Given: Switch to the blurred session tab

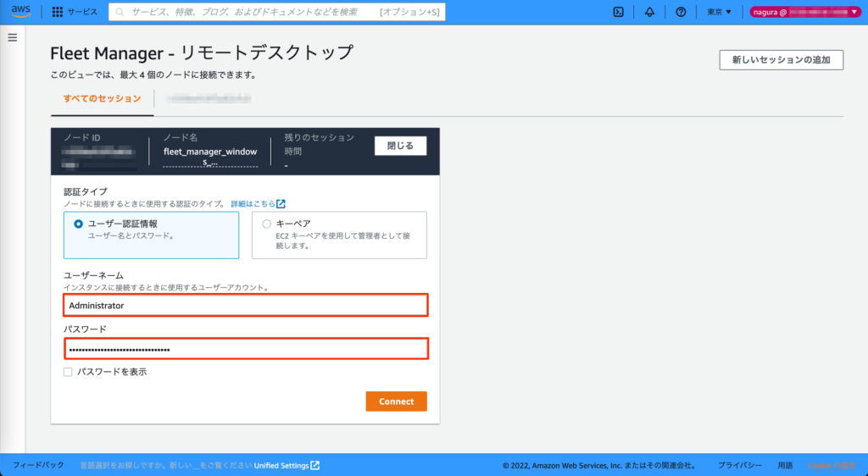Looking at the screenshot, I should [209, 99].
